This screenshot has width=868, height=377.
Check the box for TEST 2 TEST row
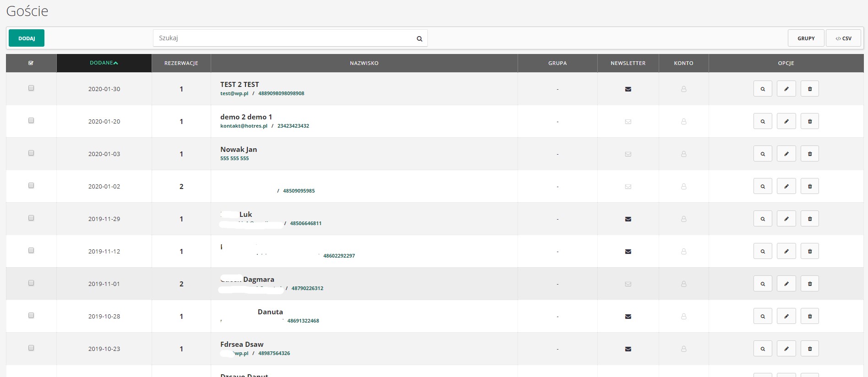click(x=31, y=88)
